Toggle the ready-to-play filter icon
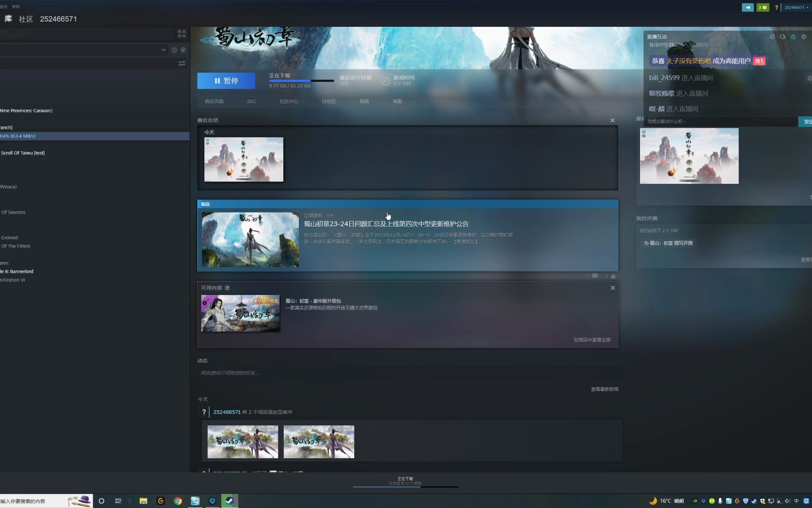This screenshot has width=812, height=508. tap(183, 50)
